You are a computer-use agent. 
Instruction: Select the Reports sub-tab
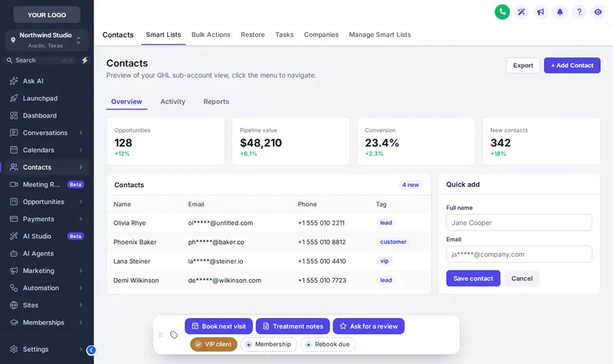[x=216, y=102]
